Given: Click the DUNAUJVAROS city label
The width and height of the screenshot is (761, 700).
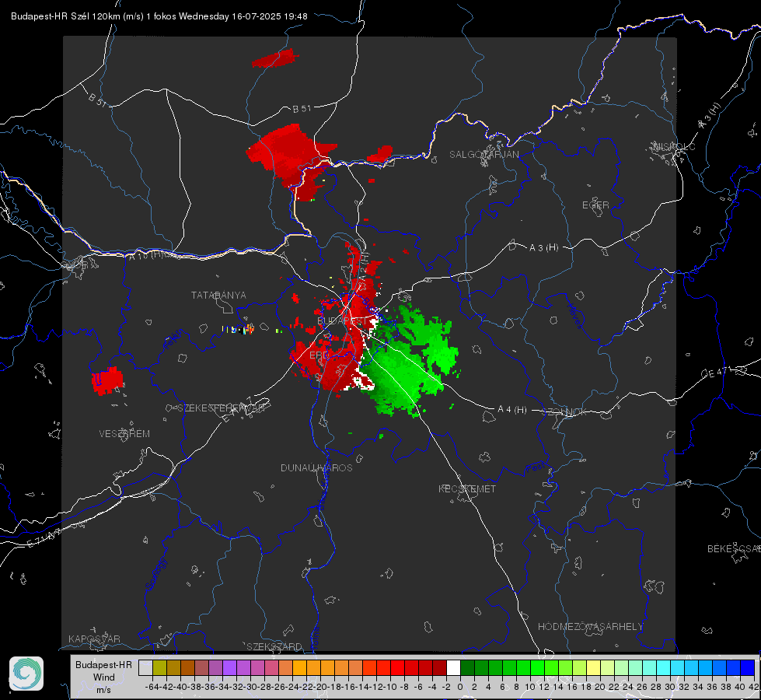Looking at the screenshot, I should coord(316,467).
